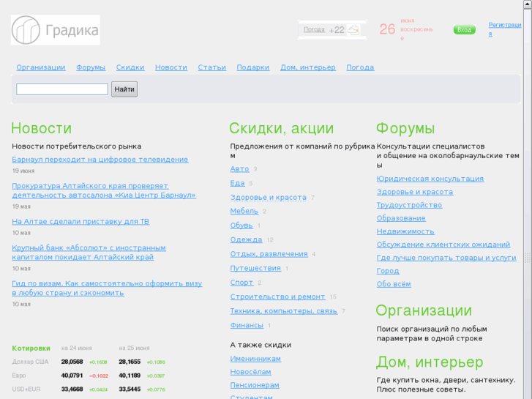Open the Авто discounts category
The width and height of the screenshot is (532, 399).
coord(239,169)
